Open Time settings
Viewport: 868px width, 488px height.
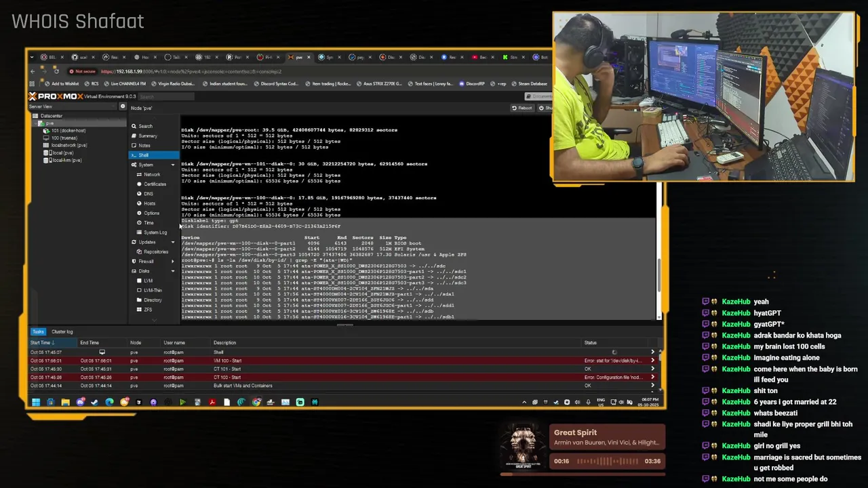point(149,223)
